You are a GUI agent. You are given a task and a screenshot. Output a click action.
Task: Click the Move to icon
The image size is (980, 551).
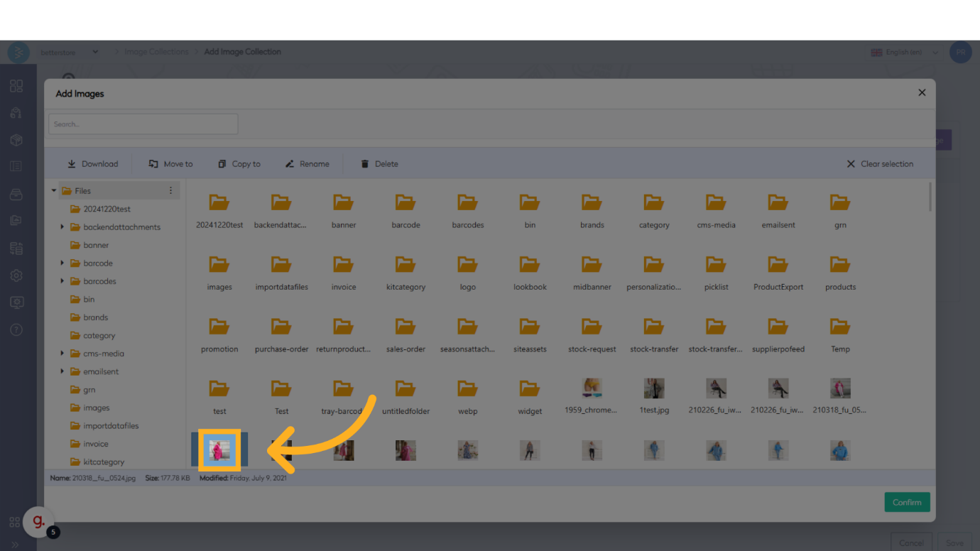tap(153, 164)
